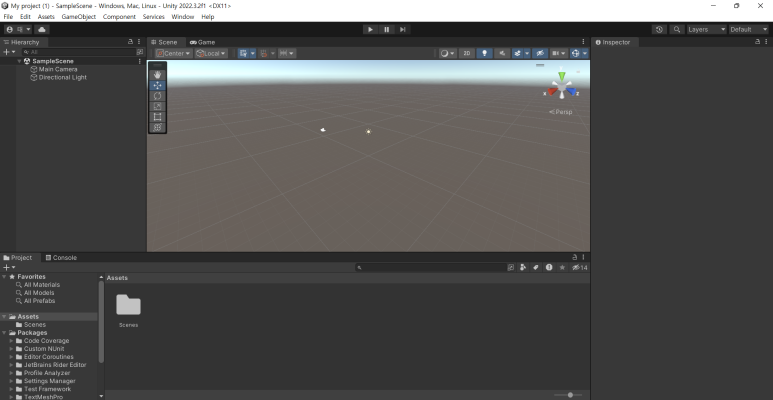The height and width of the screenshot is (400, 773).
Task: Select the combined Transform tool
Action: pos(157,127)
